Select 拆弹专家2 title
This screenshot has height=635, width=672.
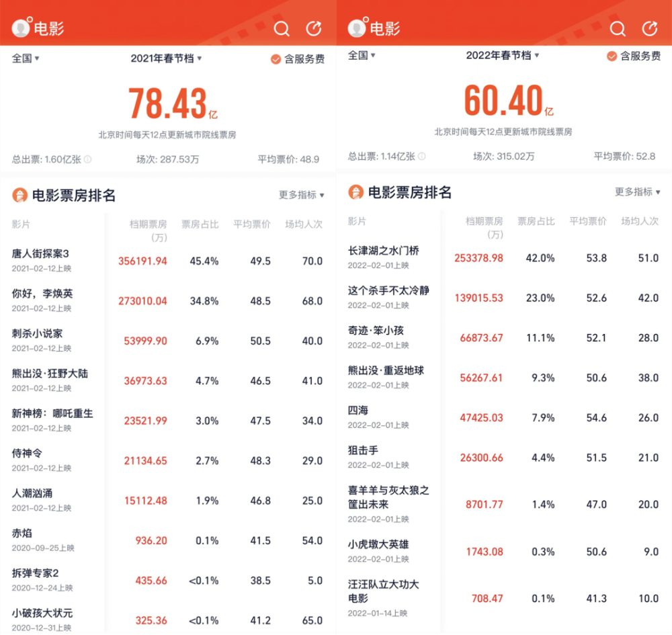point(35,573)
